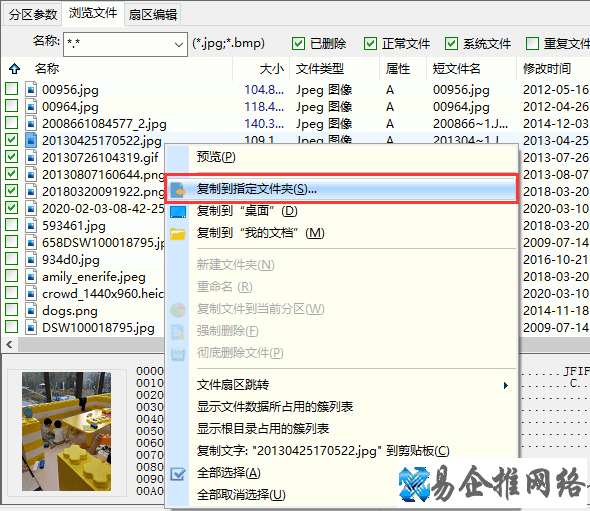This screenshot has width=590, height=511.
Task: Click the file icon of amily_enerife.jpeg
Action: (x=31, y=277)
